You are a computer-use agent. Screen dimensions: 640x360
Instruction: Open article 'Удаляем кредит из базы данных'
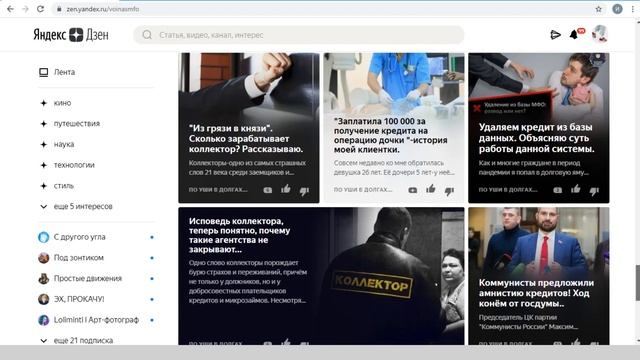coord(539,128)
